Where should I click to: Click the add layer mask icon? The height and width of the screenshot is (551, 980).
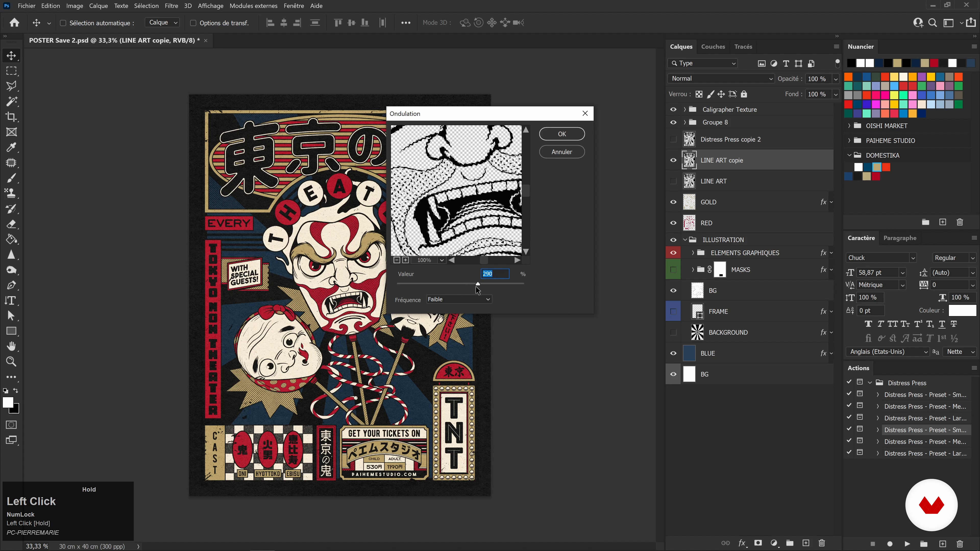pos(758,543)
